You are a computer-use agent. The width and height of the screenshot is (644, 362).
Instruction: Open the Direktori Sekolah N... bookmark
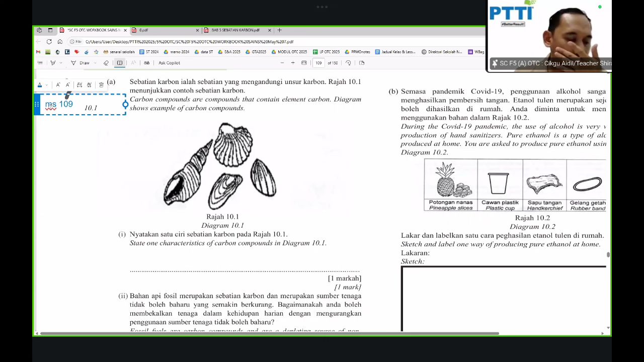click(442, 52)
